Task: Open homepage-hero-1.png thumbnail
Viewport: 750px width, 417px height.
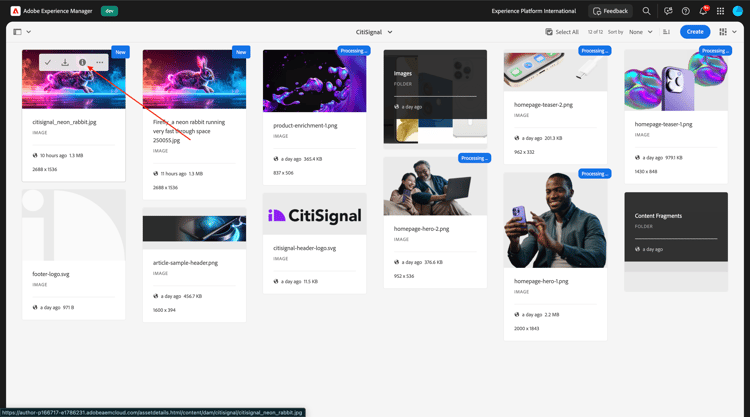Action: 555,220
